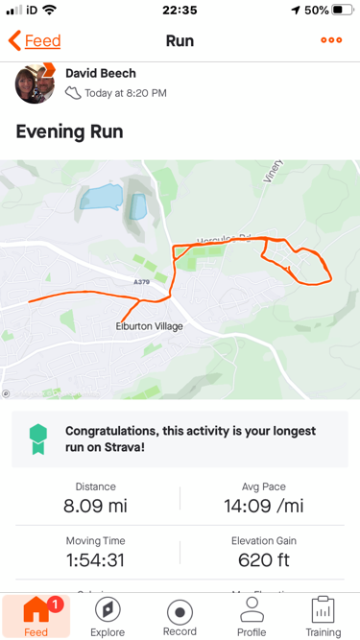The width and height of the screenshot is (360, 640).
Task: Select the 14:09 /mi Avg Pace stat
Action: [x=264, y=499]
